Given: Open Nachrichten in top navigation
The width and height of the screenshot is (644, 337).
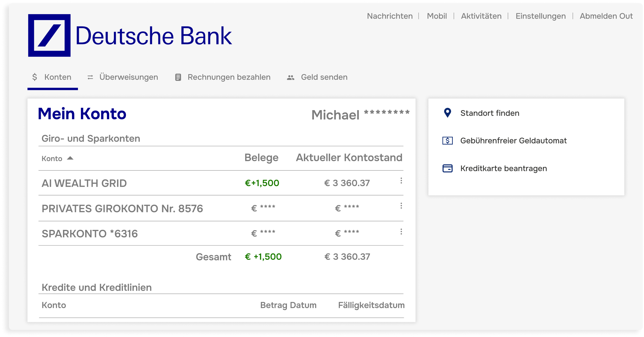Looking at the screenshot, I should click(389, 16).
